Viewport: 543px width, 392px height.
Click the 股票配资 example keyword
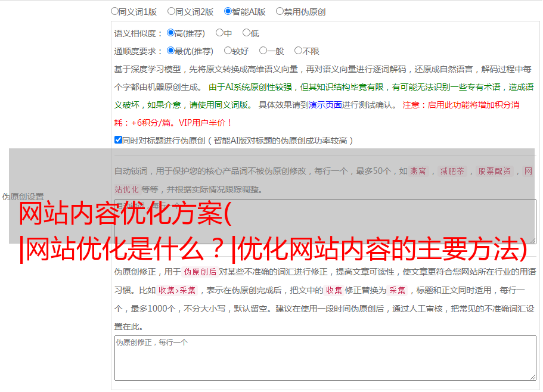click(x=494, y=171)
